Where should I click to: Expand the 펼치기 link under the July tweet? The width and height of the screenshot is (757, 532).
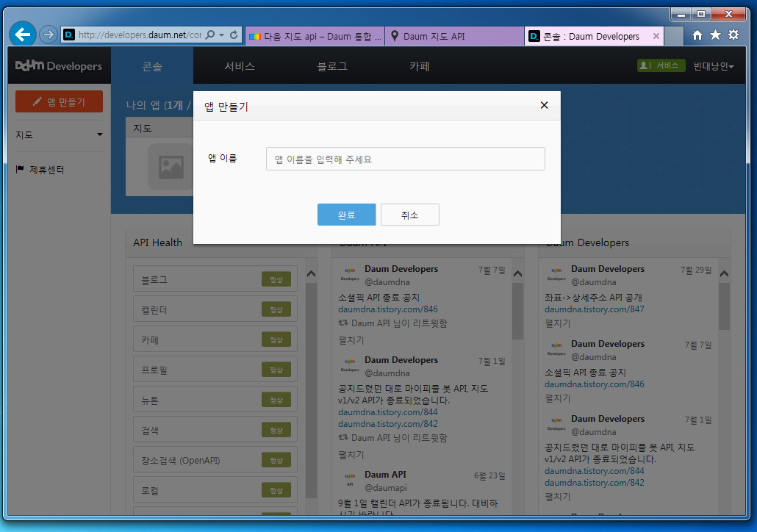point(351,339)
